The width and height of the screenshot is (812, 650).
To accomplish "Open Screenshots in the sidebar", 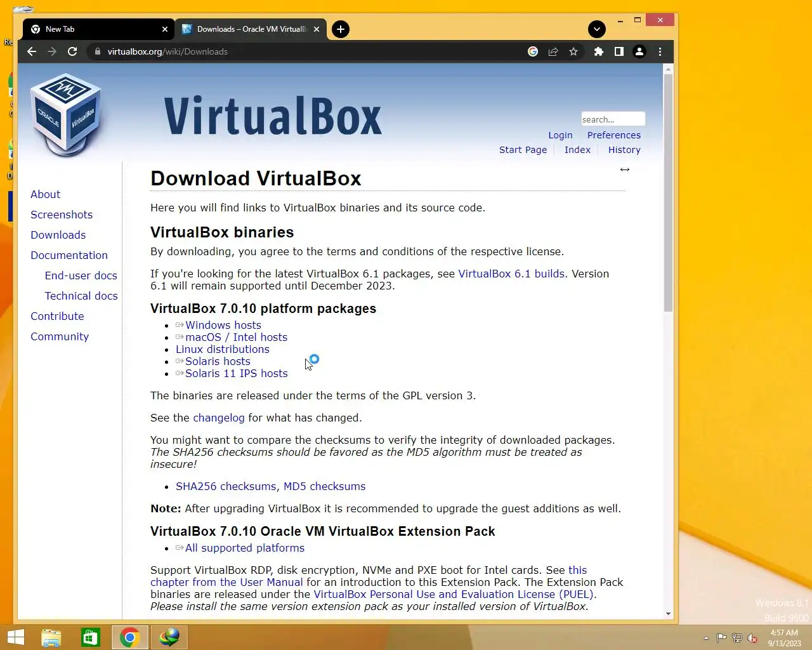I will coord(62,215).
